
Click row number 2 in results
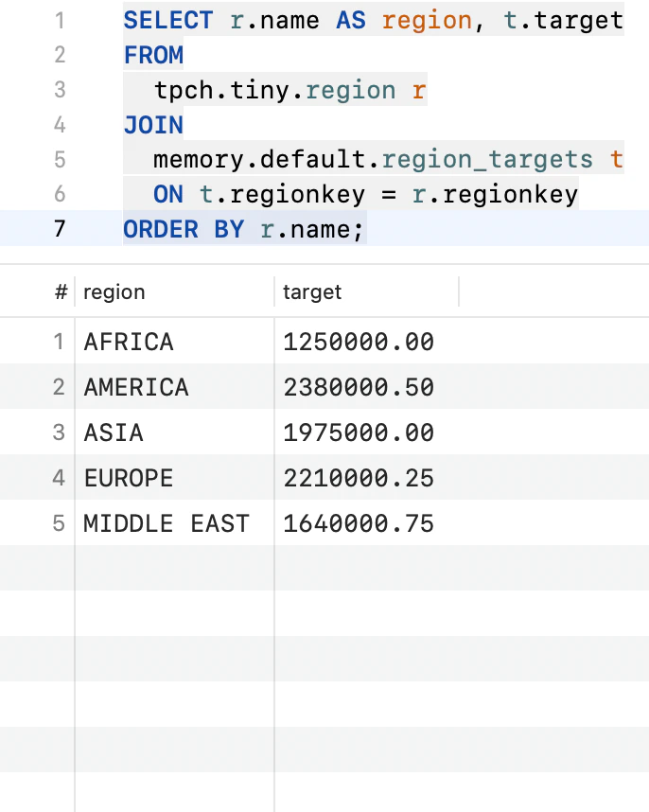click(59, 387)
